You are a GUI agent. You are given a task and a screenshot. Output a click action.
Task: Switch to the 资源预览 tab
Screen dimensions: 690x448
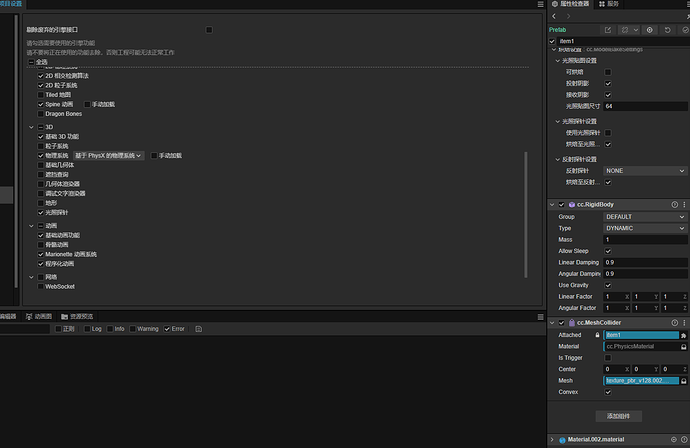(77, 316)
